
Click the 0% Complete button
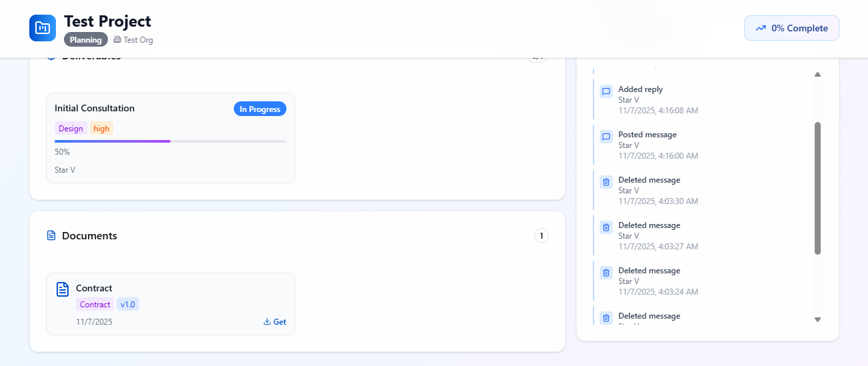click(x=791, y=28)
